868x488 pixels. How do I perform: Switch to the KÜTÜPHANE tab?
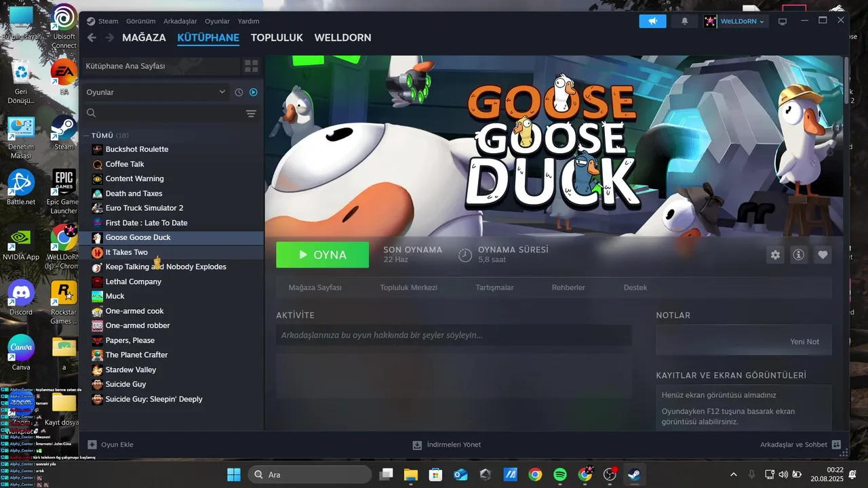click(x=208, y=38)
